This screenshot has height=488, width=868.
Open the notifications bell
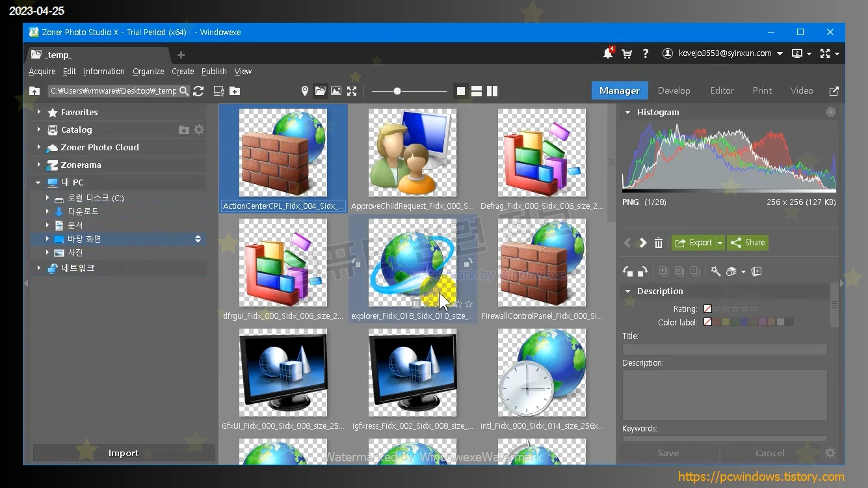tap(607, 53)
